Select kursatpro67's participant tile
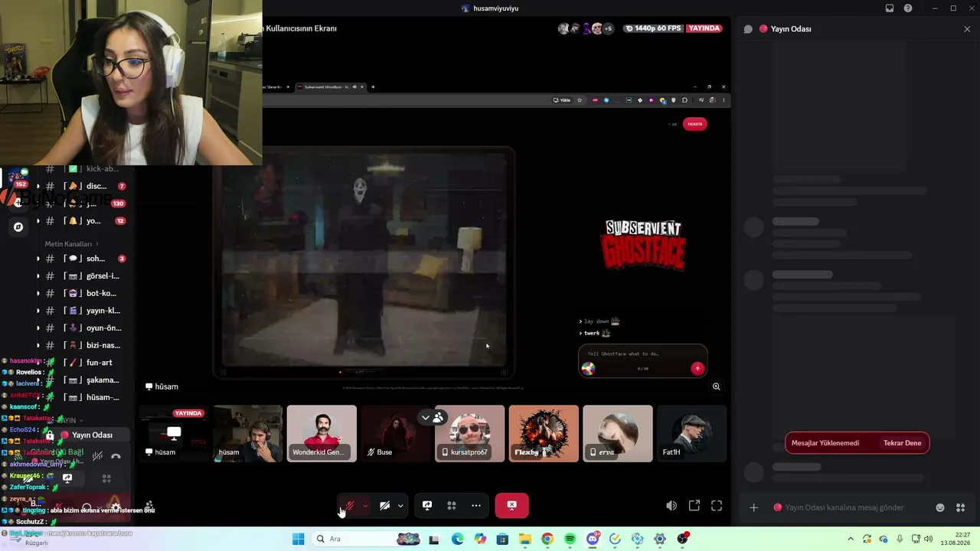Screen dimensions: 980x551 469,433
